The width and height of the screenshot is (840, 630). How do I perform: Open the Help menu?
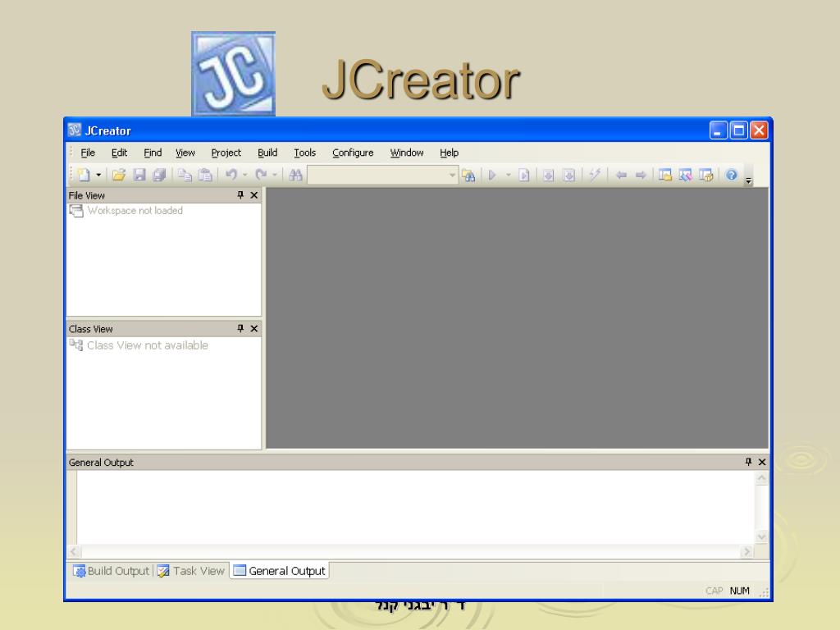click(449, 153)
